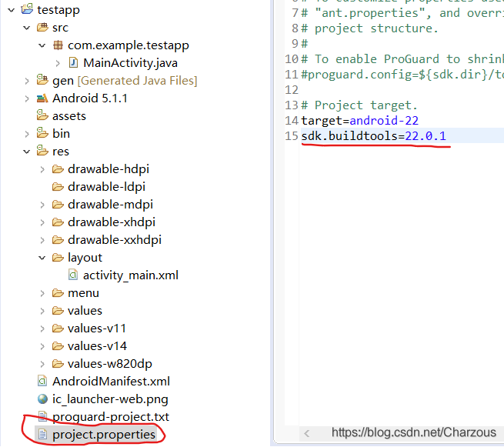The image size is (504, 447).
Task: Select the src source folder icon
Action: pos(42,28)
